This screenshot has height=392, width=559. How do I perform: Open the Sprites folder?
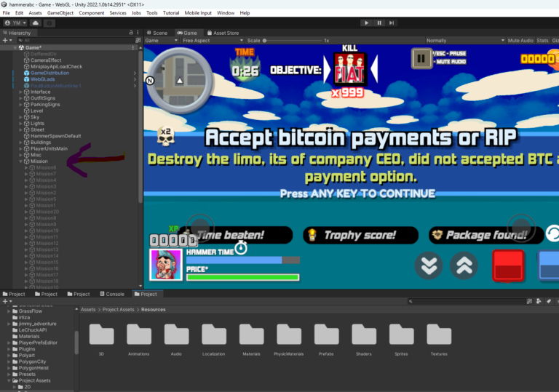click(x=401, y=340)
